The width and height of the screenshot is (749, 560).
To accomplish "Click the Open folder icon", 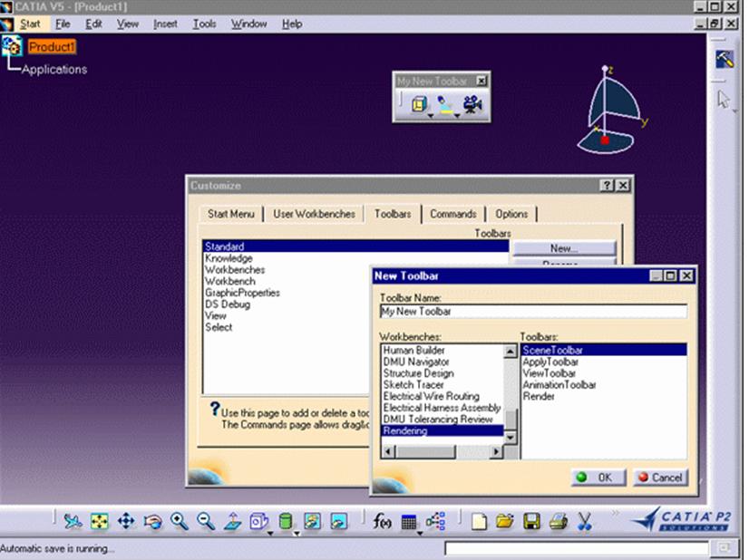I will (505, 521).
